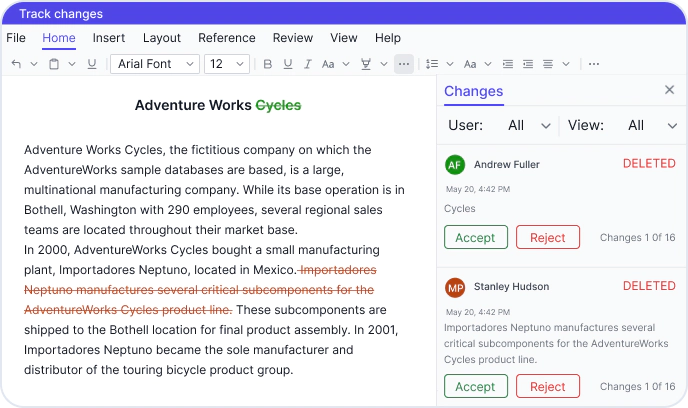This screenshot has height=408, width=688.
Task: Open the View filter dropdown in the Changes panel
Action: tap(652, 125)
